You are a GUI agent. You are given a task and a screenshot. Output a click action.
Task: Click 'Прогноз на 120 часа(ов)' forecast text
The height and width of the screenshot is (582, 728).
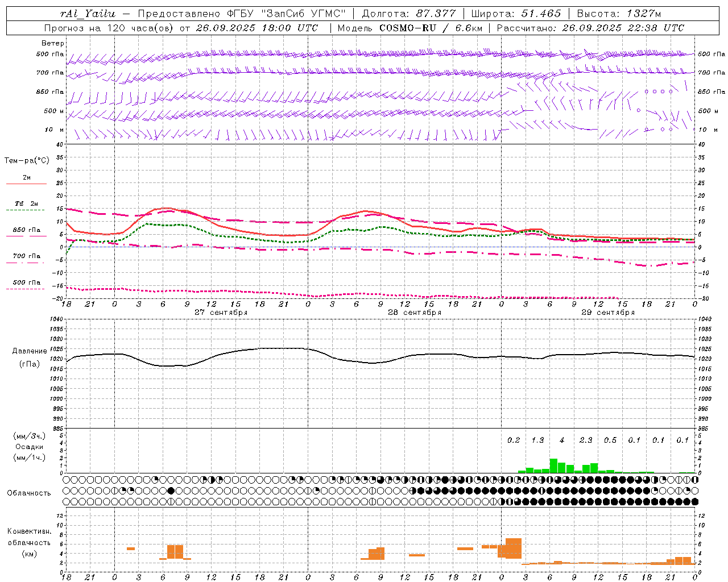point(109,28)
